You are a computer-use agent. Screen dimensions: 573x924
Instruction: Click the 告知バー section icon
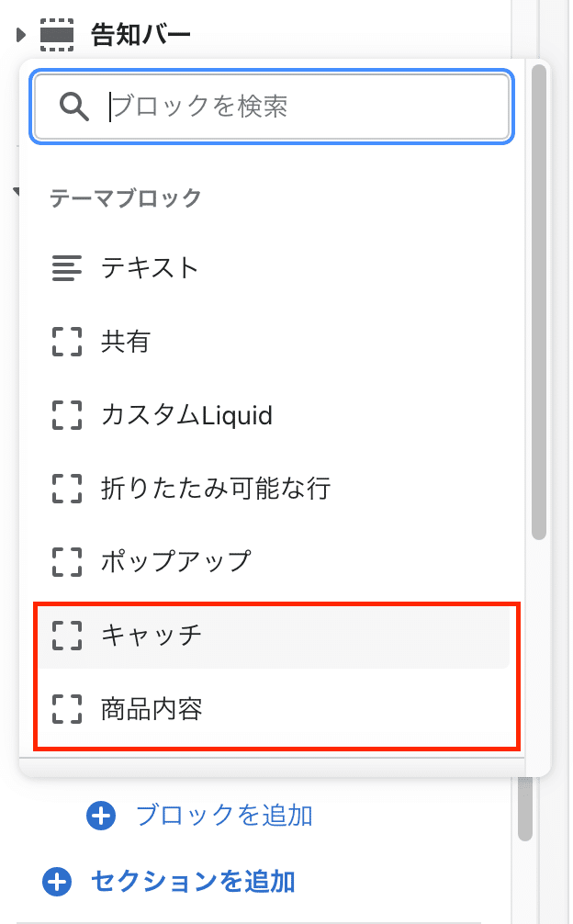point(57,35)
